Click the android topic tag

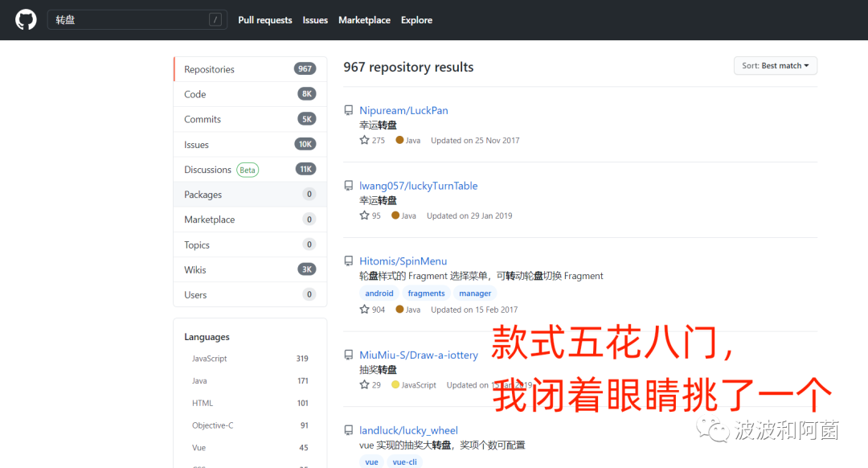[379, 293]
